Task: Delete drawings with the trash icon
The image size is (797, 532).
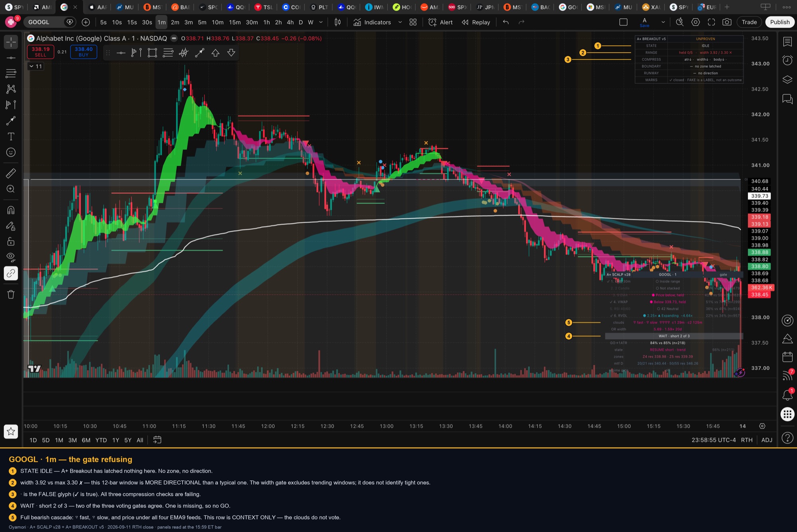Action: coord(11,294)
